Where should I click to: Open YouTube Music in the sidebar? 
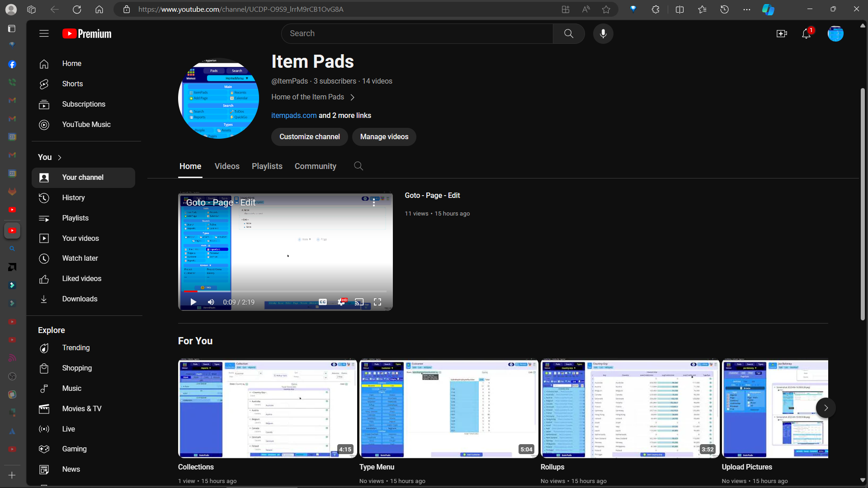pyautogui.click(x=83, y=125)
